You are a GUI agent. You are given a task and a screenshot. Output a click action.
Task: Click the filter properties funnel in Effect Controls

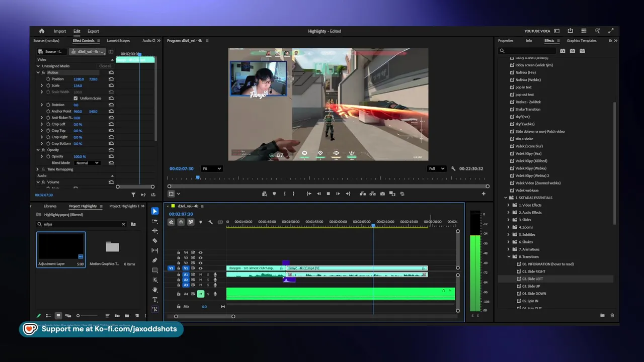click(133, 195)
